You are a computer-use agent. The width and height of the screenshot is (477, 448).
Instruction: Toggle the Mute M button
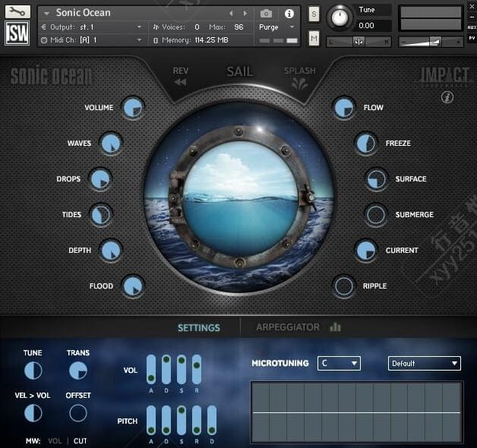[314, 38]
